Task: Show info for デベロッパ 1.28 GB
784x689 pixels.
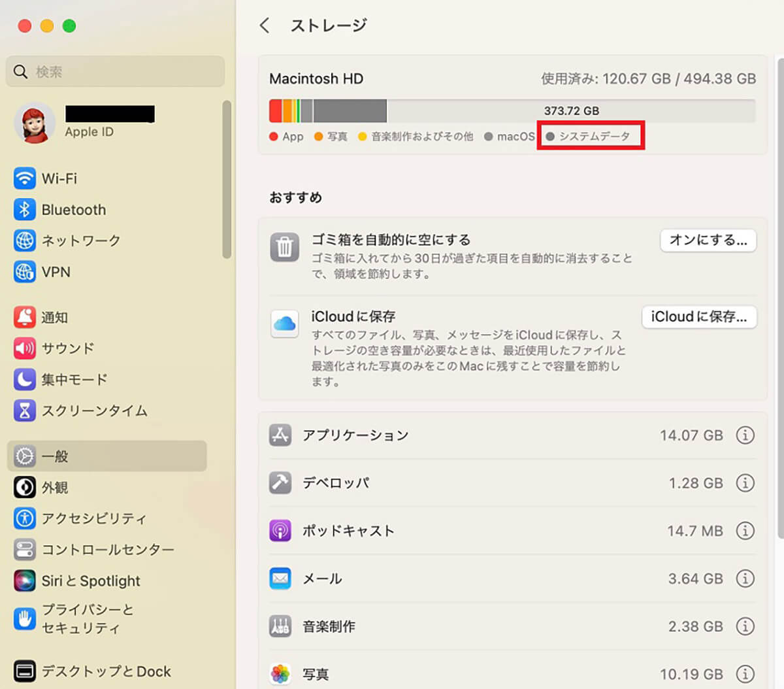Action: tap(745, 482)
